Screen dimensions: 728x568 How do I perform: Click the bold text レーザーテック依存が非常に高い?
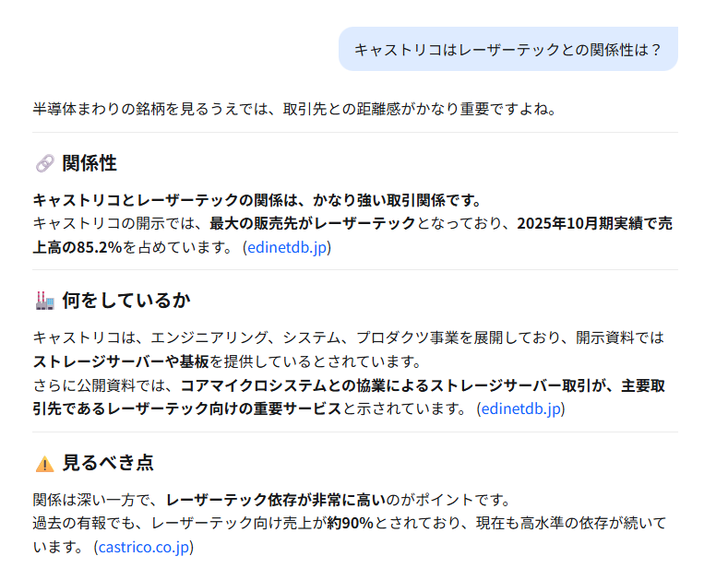click(x=276, y=500)
